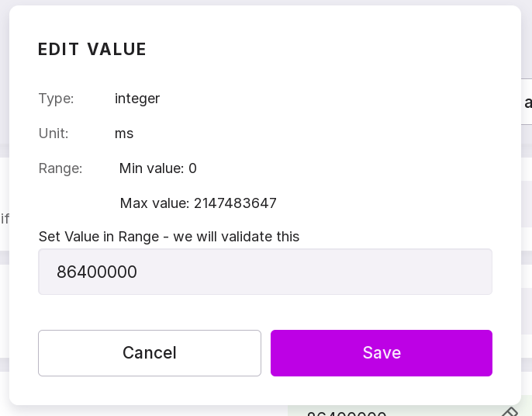Viewport: 532px width, 416px height.
Task: Click the 'Min value: 0' text
Action: tap(158, 168)
